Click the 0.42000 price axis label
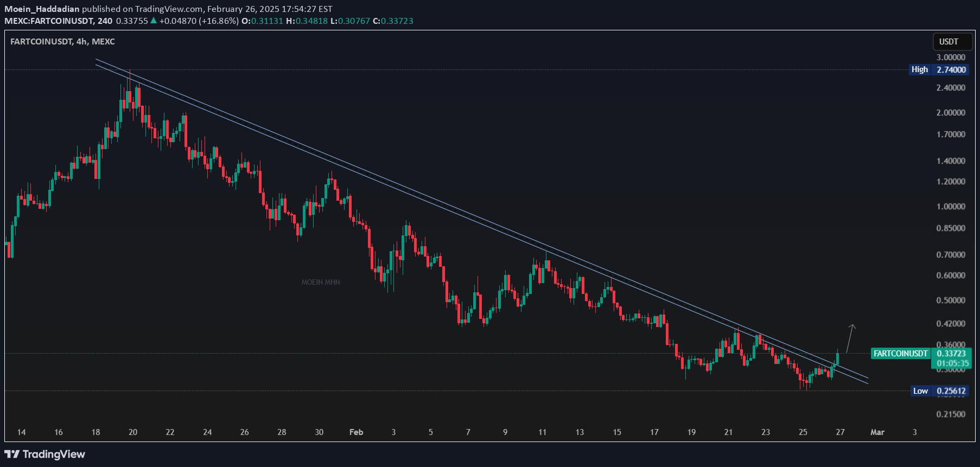The height and width of the screenshot is (467, 980). pyautogui.click(x=951, y=323)
